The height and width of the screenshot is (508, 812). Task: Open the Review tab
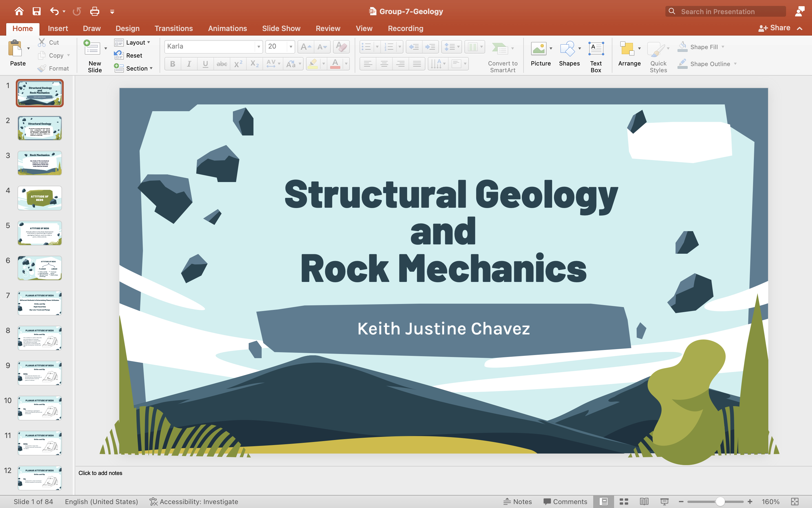[328, 28]
